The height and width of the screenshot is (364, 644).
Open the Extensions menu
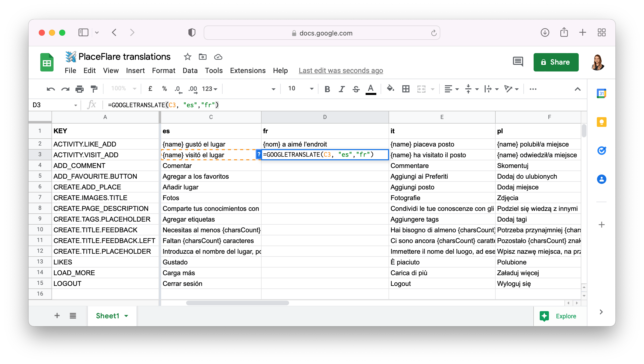click(x=248, y=70)
